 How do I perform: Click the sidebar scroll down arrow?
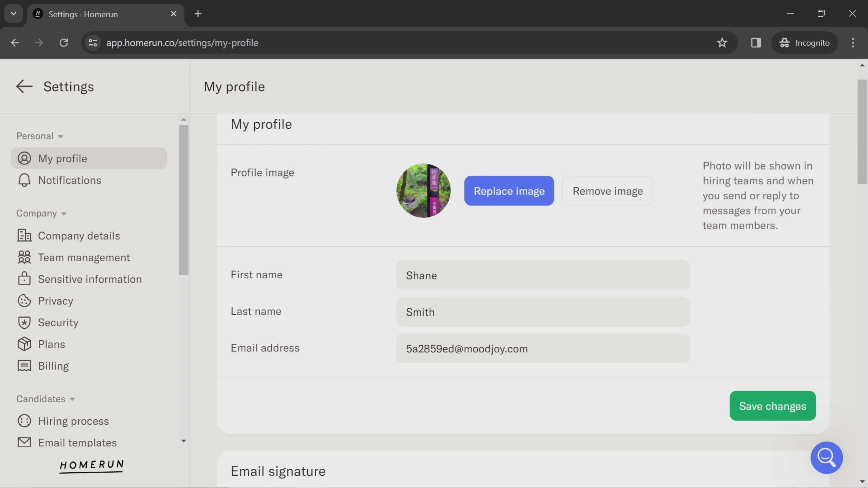184,441
